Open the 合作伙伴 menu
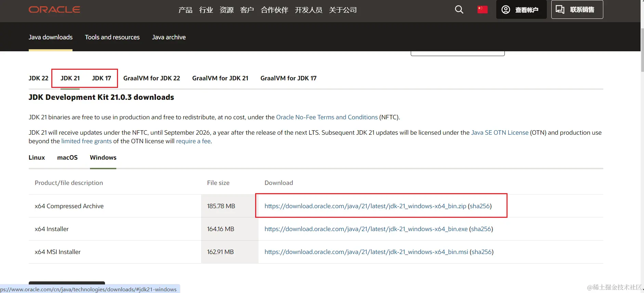 tap(274, 10)
